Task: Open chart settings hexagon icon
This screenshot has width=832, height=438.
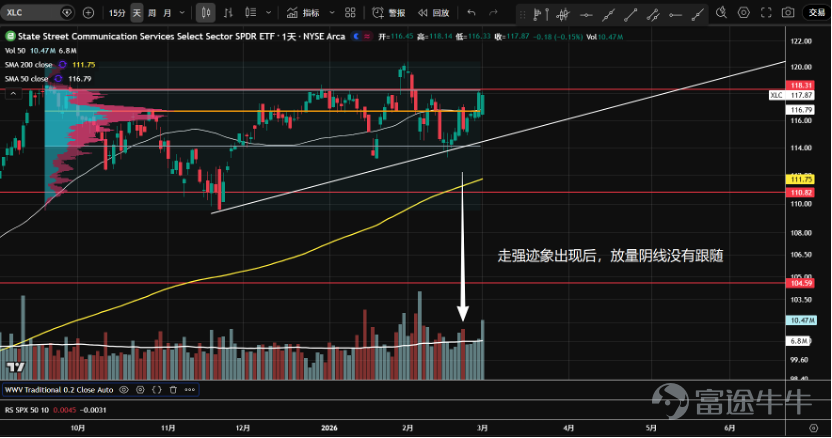Action: [x=743, y=12]
